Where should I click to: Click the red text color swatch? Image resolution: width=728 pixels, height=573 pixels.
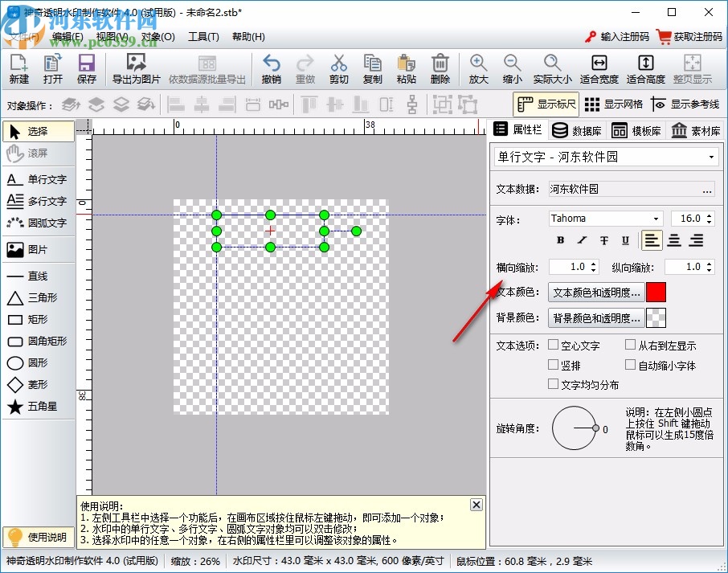(x=656, y=293)
